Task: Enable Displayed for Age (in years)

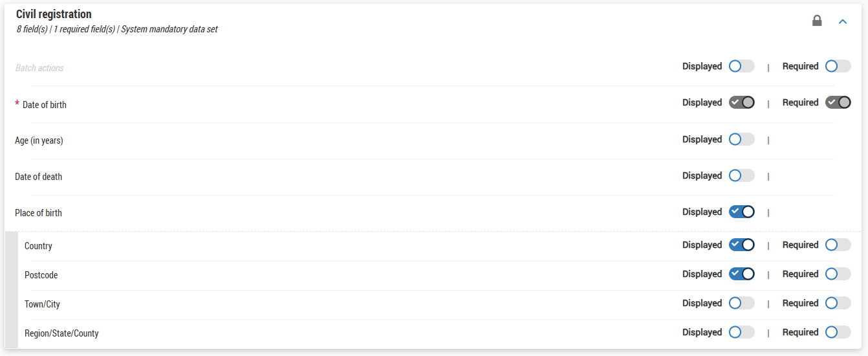Action: pyautogui.click(x=741, y=139)
